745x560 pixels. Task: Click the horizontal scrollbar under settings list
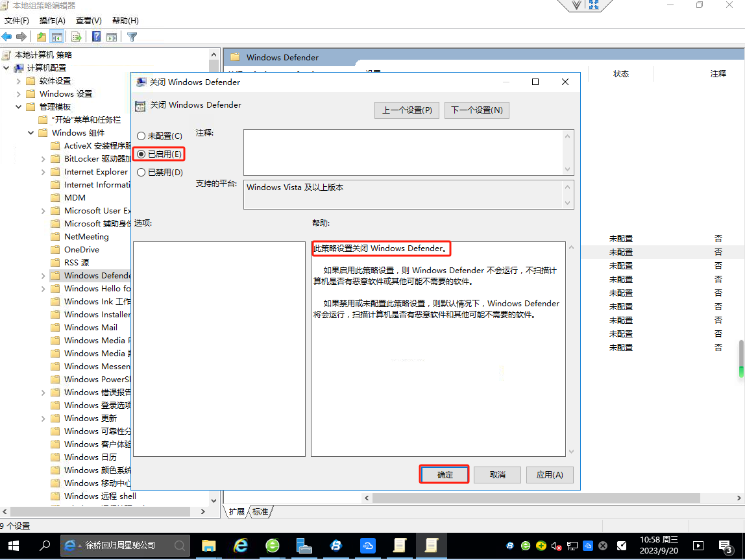point(536,498)
